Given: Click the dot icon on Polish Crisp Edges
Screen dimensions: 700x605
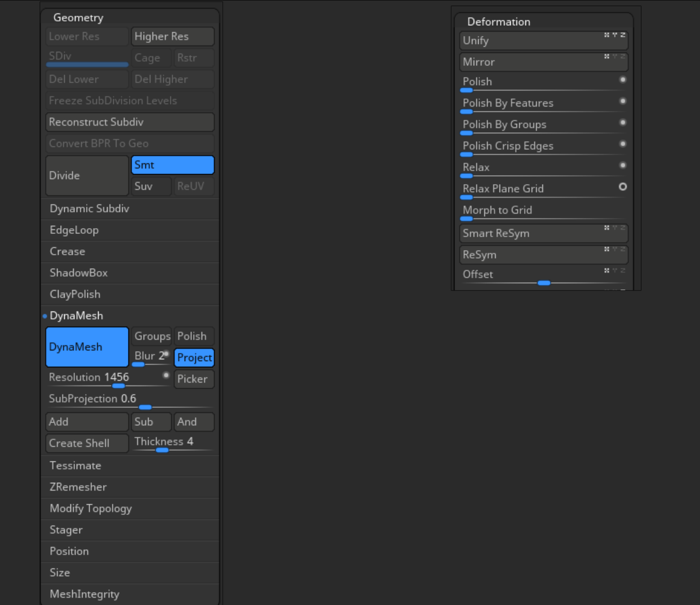Looking at the screenshot, I should 623,144.
